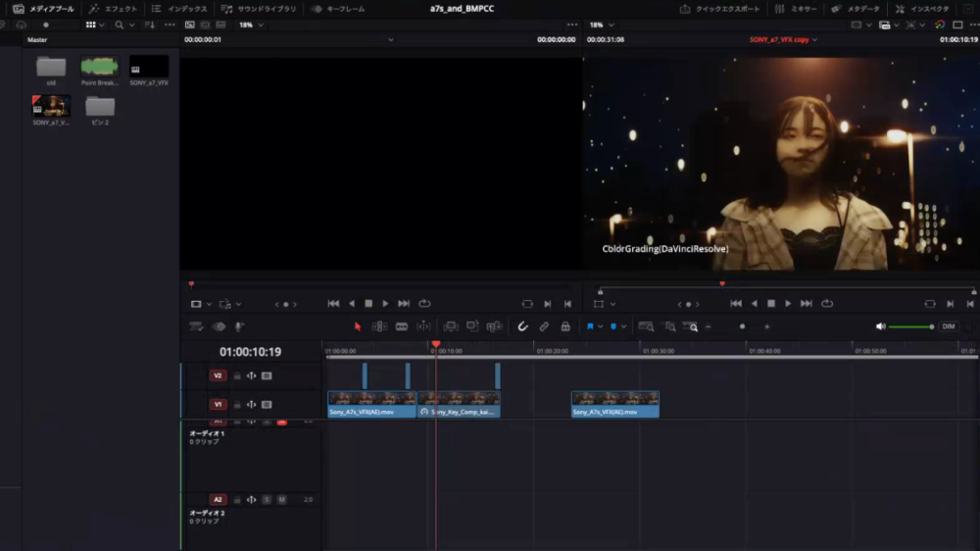Click the Linked Selection chain icon
This screenshot has width=980, height=551.
(x=544, y=326)
